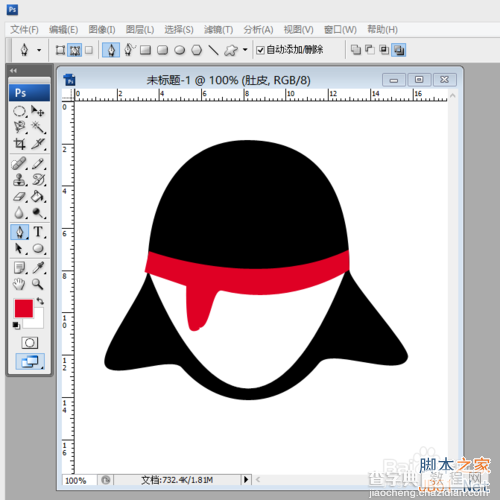Viewport: 500px width, 500px height.
Task: Click the red foreground color swatch
Action: (24, 308)
